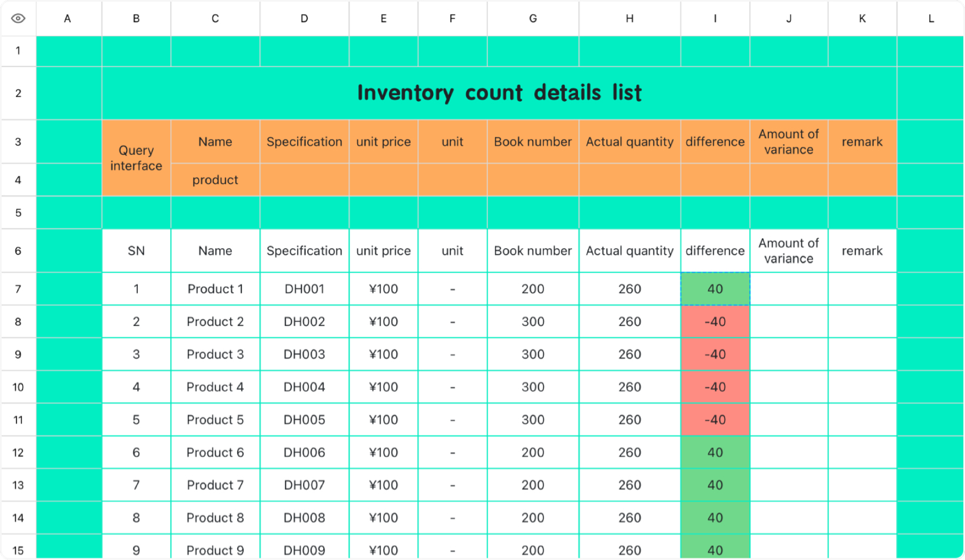
Task: Select column D header
Action: point(304,18)
